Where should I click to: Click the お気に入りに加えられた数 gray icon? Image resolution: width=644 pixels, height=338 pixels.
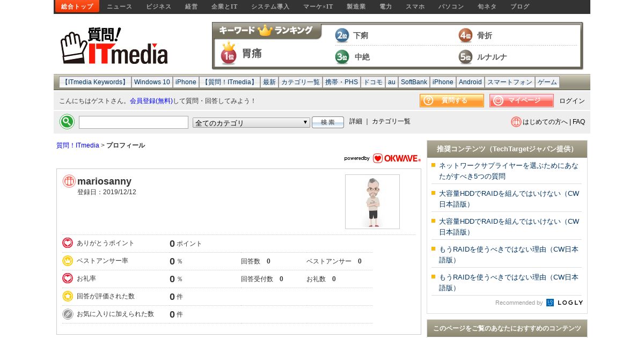(68, 314)
